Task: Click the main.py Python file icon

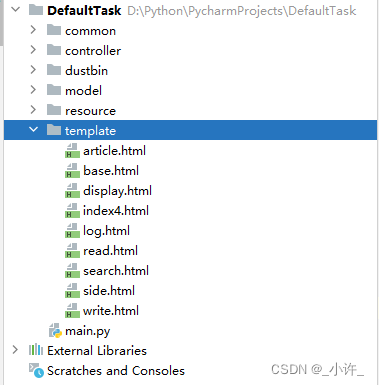Action: [55, 331]
